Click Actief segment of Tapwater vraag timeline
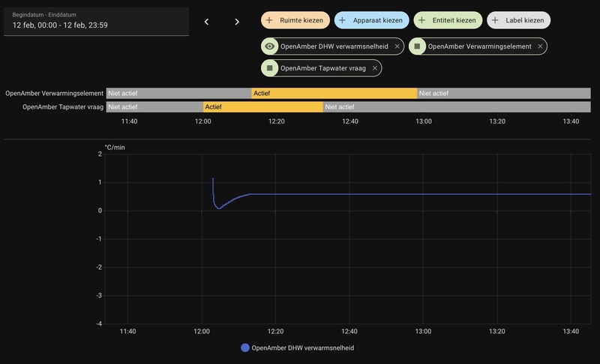Image resolution: width=600 pixels, height=364 pixels. click(x=263, y=107)
